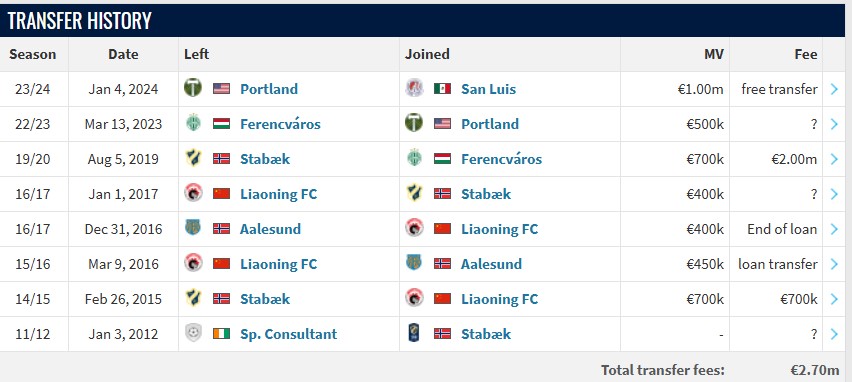Expand arrow for the End of loan row
852x382 pixels.
[835, 229]
